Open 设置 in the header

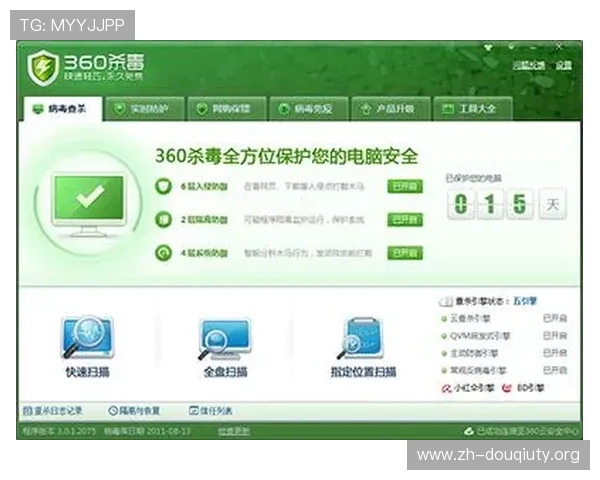click(x=564, y=65)
